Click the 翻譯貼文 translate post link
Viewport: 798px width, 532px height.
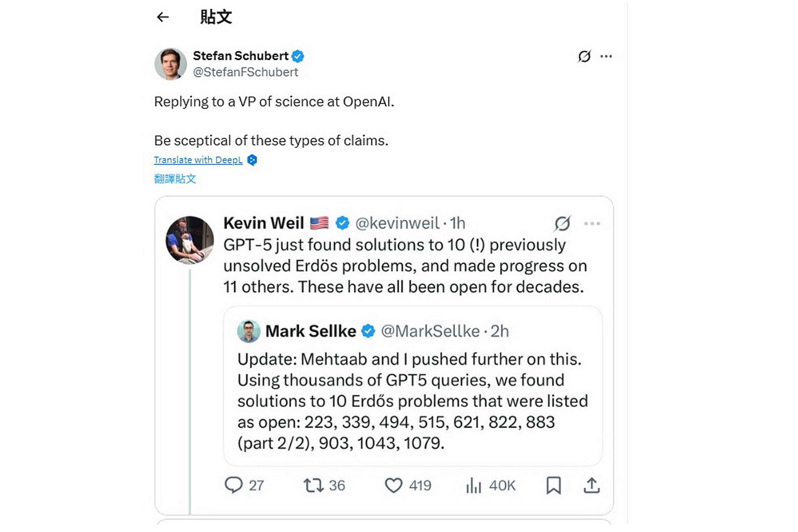tap(175, 179)
